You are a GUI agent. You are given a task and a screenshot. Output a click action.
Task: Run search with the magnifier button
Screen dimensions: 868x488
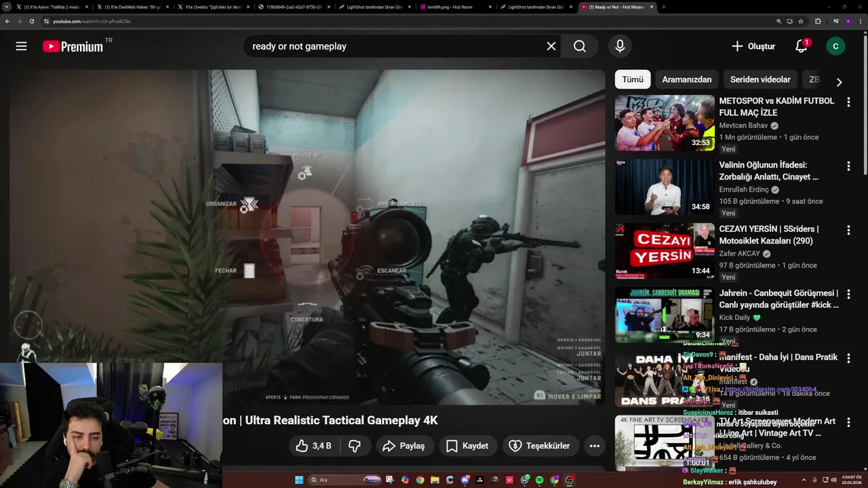(x=579, y=46)
